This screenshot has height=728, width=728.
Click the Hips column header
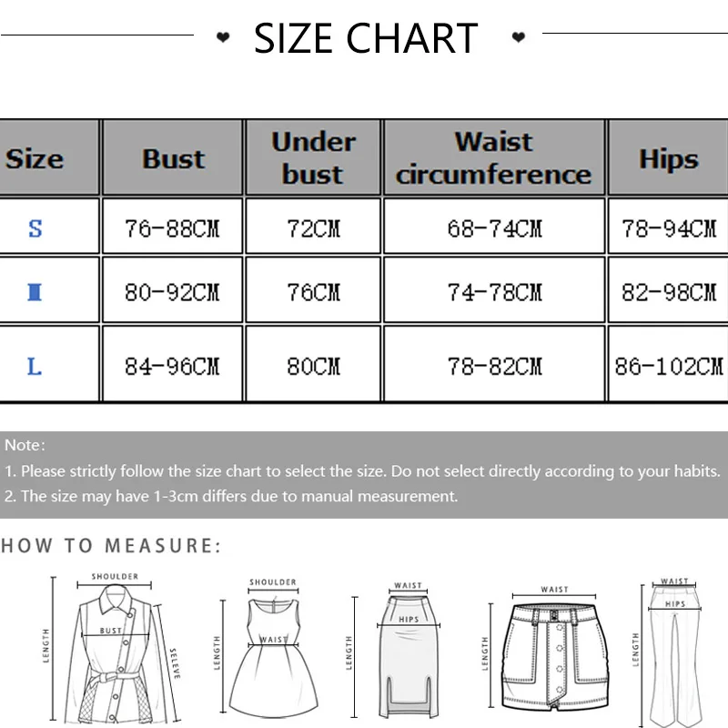[x=668, y=158]
